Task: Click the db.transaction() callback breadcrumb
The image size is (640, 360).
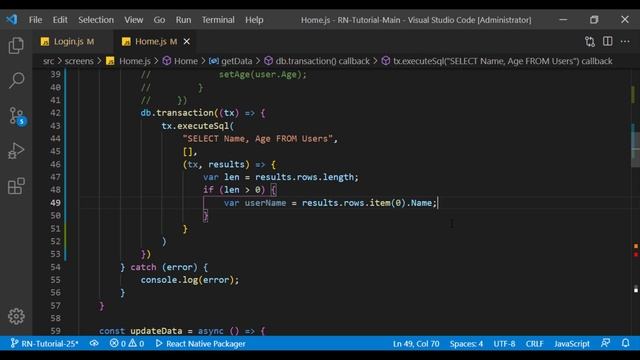Action: pyautogui.click(x=317, y=61)
